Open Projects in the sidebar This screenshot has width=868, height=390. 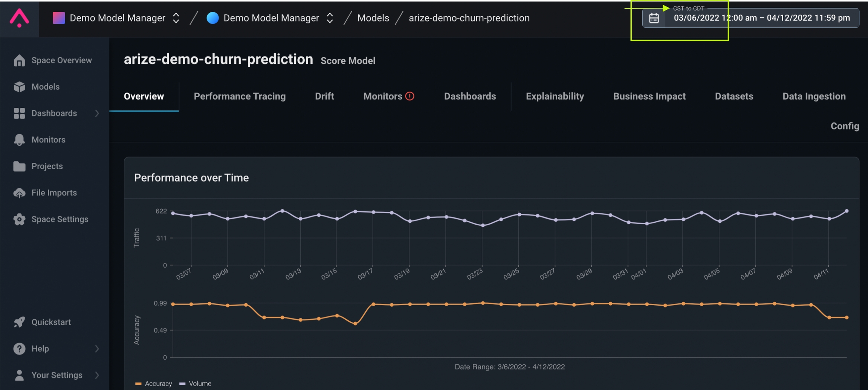(x=47, y=166)
